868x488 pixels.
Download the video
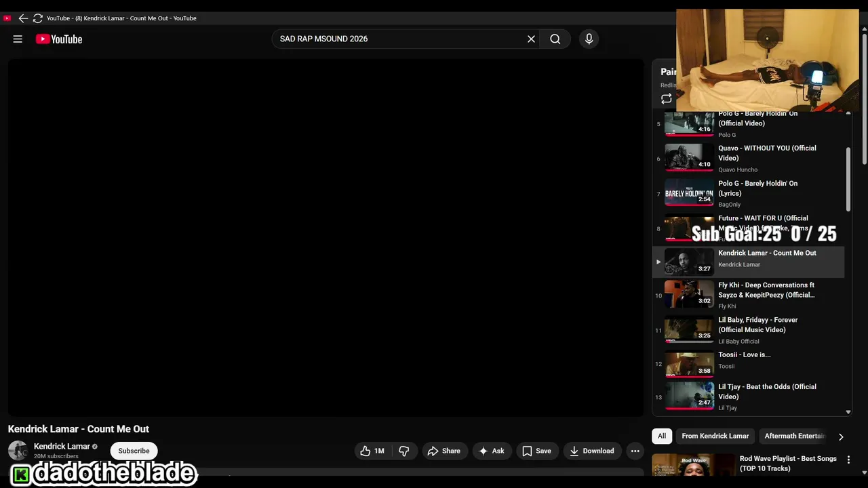point(592,451)
